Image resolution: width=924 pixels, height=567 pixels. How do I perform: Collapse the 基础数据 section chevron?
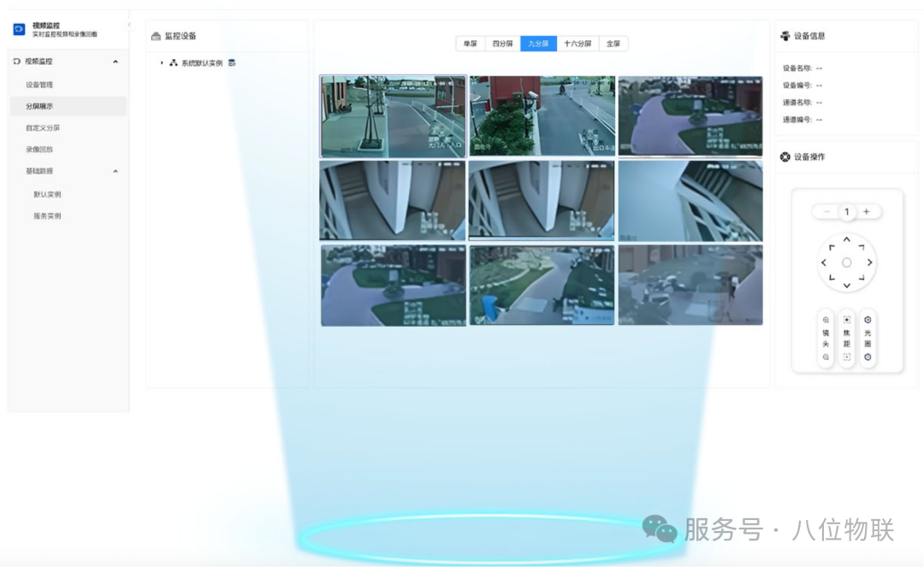pyautogui.click(x=115, y=171)
